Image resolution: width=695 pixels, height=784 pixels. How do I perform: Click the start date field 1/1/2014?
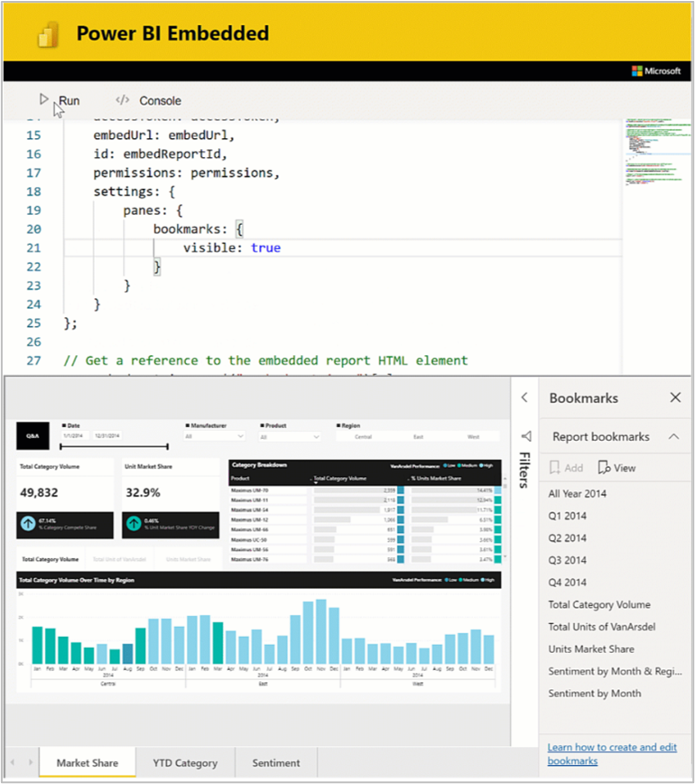[74, 435]
